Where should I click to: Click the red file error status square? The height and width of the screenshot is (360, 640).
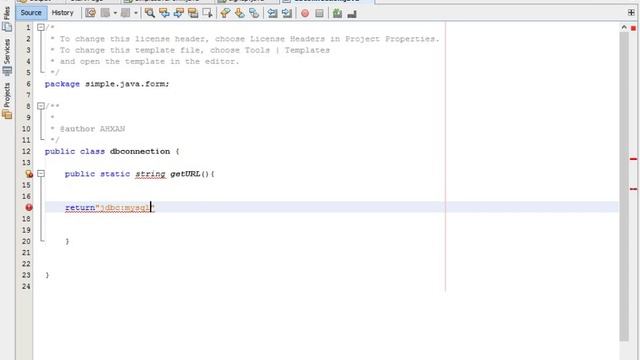(633, 28)
